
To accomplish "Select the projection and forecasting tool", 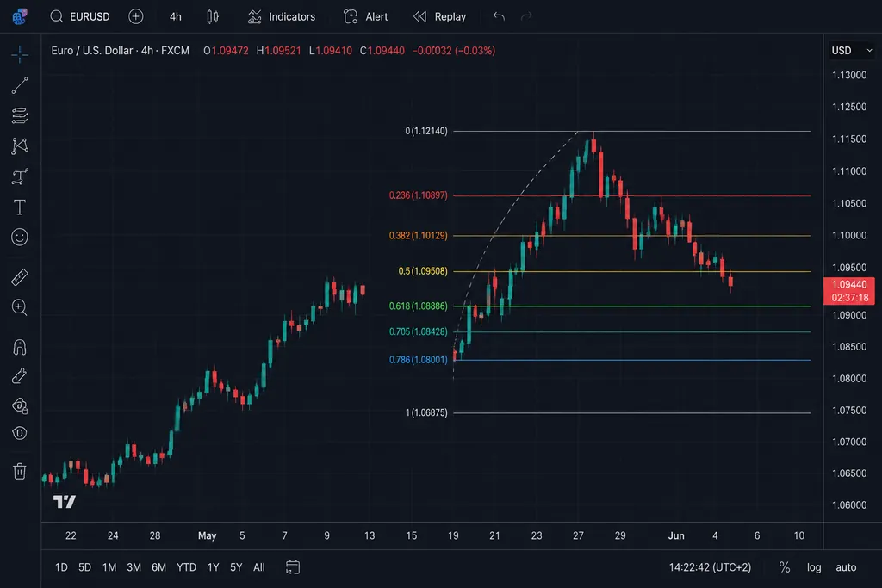I will click(x=20, y=176).
